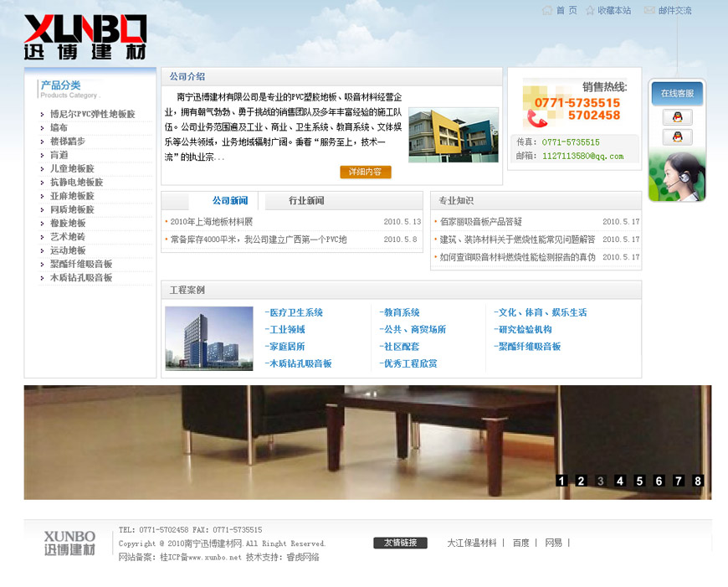Click the XUNBO 迅博建材 logo at top
The width and height of the screenshot is (728, 587).
click(85, 38)
